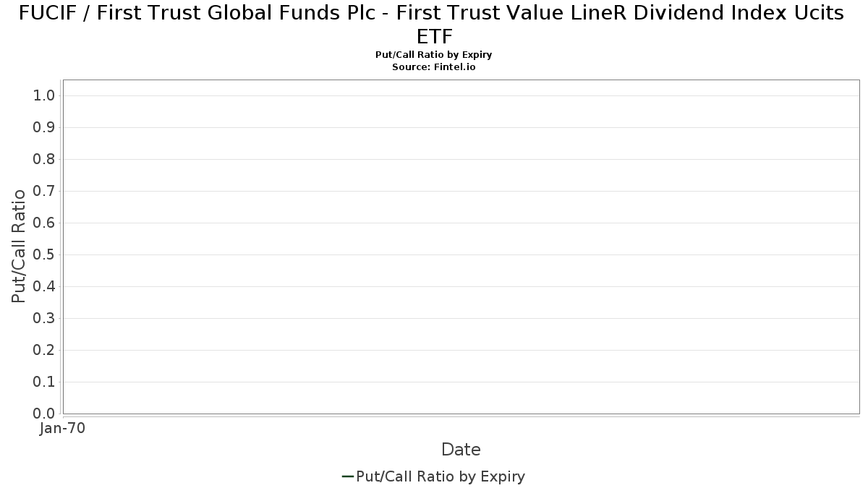The image size is (868, 488).
Task: Click the 0.4 y-axis tick label
Action: point(44,286)
